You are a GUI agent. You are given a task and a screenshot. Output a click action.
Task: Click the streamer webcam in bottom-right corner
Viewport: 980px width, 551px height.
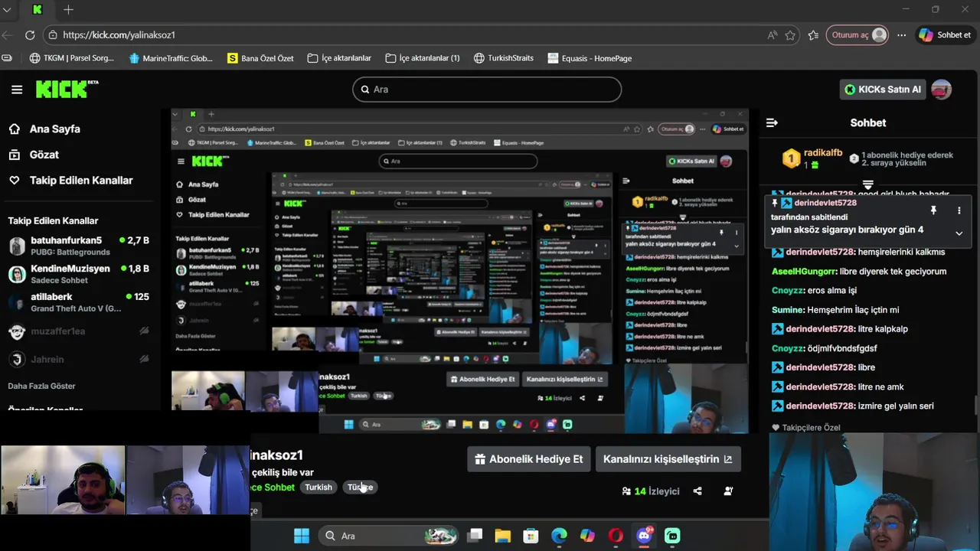(874, 491)
